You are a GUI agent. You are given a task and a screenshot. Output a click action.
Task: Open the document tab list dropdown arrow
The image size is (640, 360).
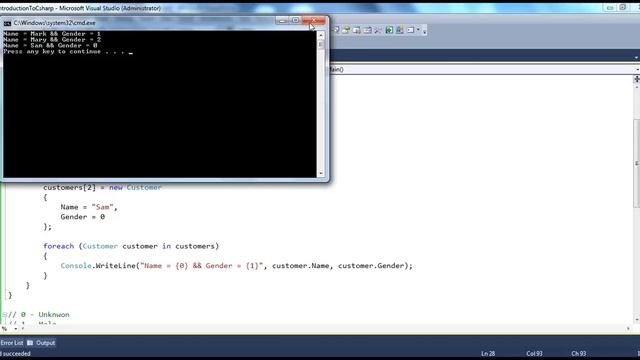[636, 58]
